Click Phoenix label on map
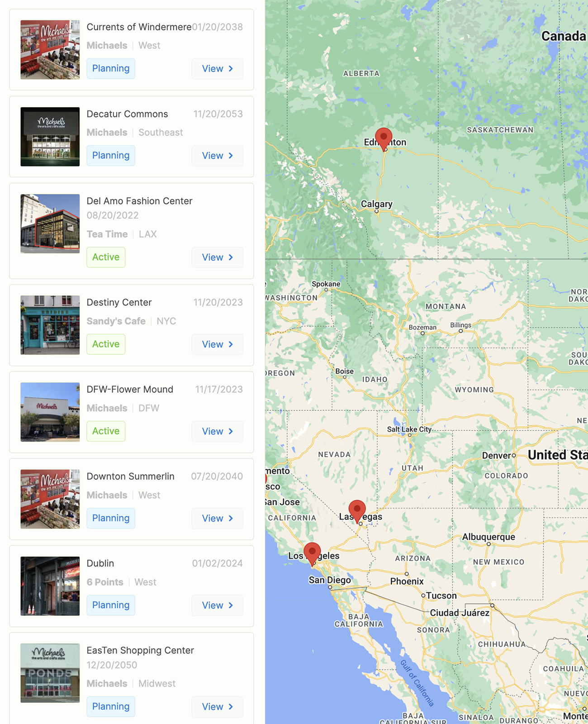588x724 pixels. coord(407,581)
